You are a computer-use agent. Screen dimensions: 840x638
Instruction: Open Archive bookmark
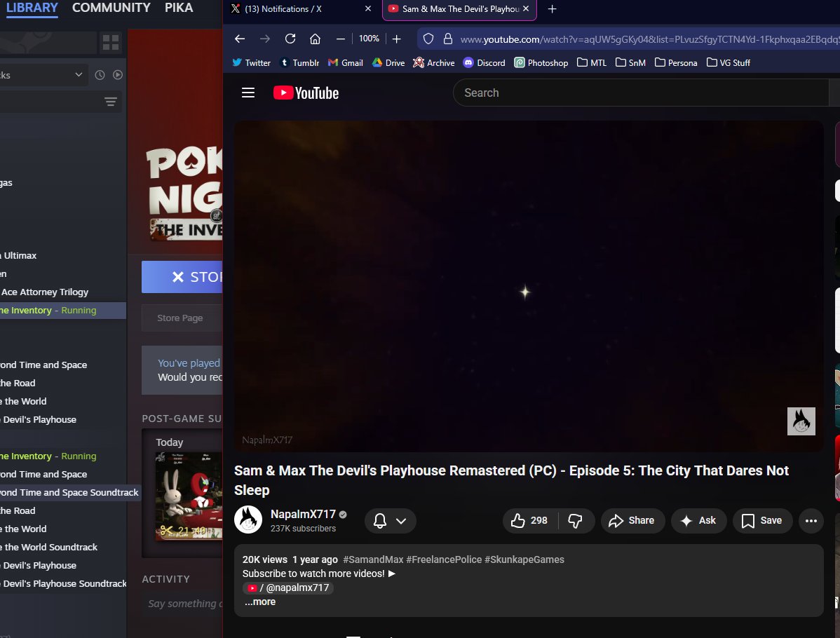(433, 62)
